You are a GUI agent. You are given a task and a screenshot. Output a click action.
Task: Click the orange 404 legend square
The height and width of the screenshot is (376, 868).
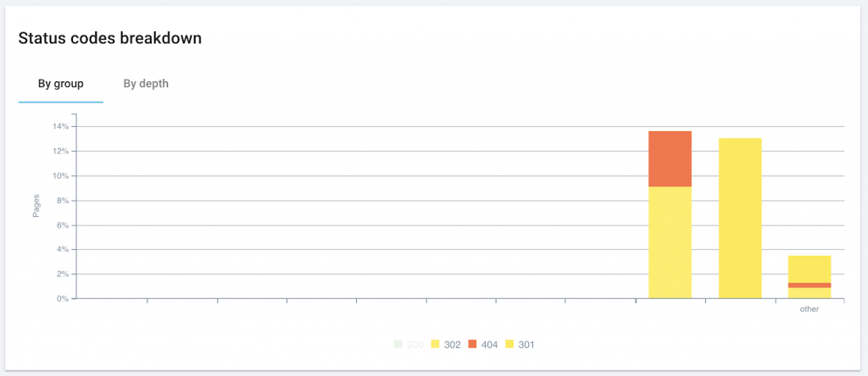pyautogui.click(x=471, y=345)
